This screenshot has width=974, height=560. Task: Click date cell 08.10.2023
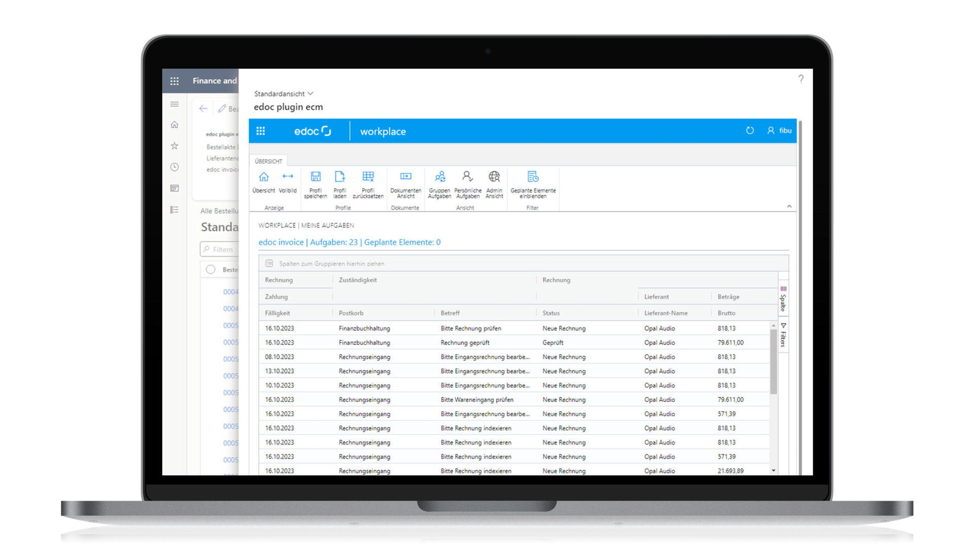coord(280,357)
